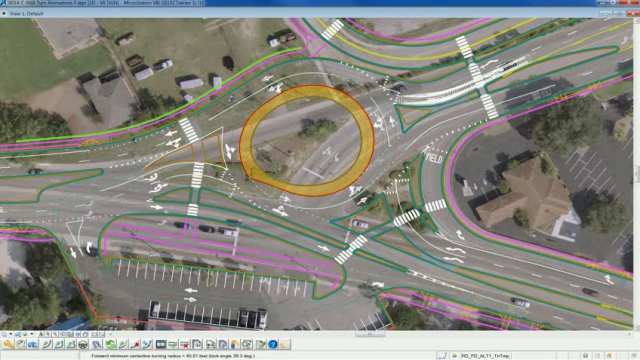Click the lock icon in status bar

pos(454,356)
